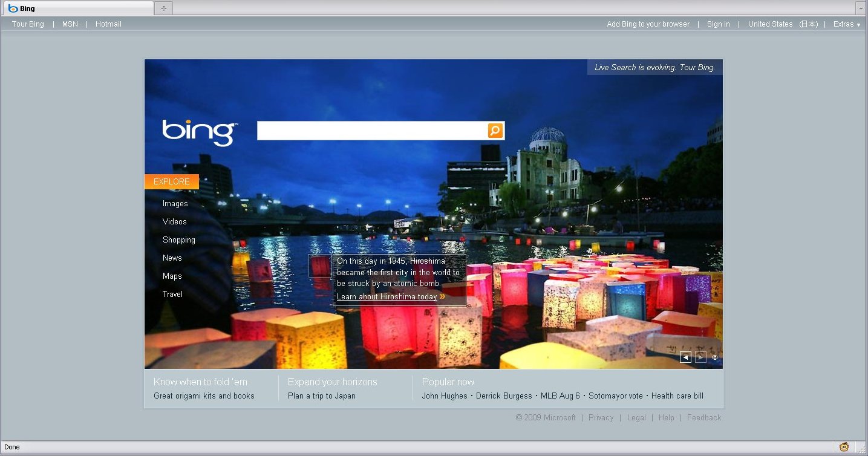Open Plan a trip to Japan link

coord(321,396)
